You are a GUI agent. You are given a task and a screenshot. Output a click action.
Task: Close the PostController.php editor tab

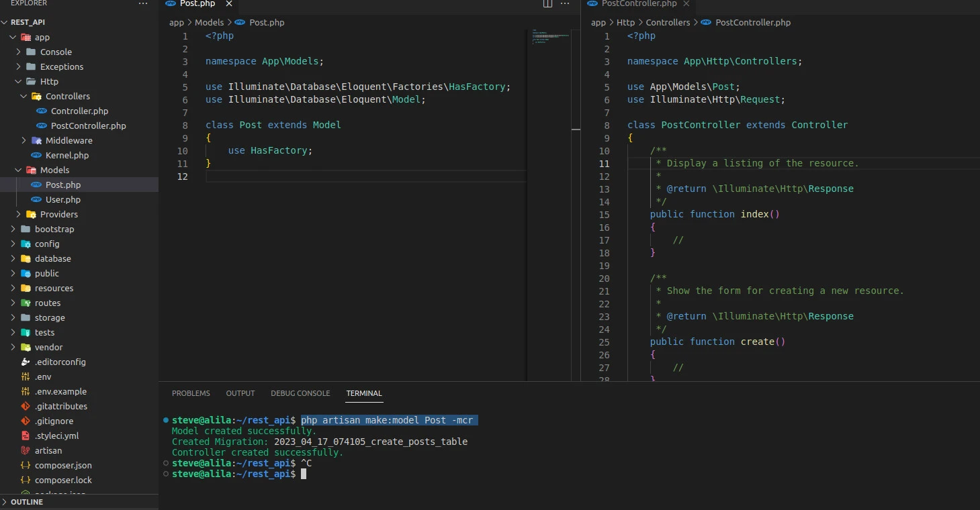coord(686,4)
